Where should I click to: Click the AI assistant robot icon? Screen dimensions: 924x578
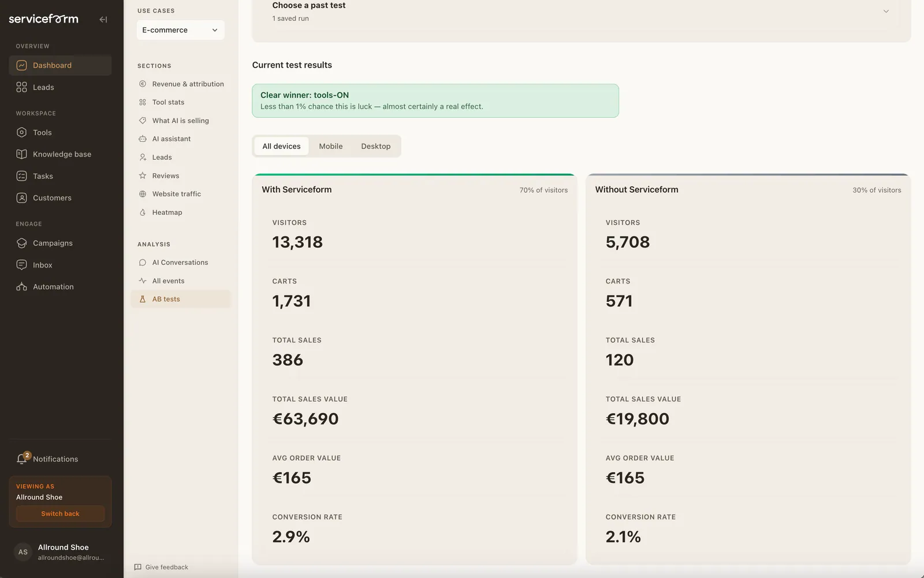[143, 139]
